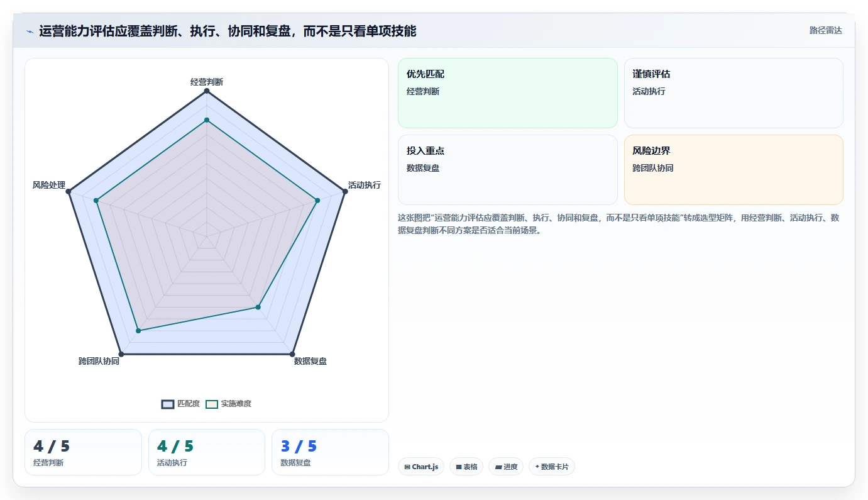Select the 表格 tag chip
Image resolution: width=868 pixels, height=500 pixels.
point(466,467)
